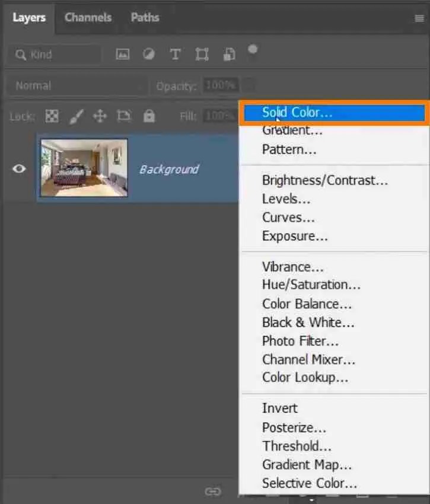Lock transparent pixels icon
430x504 pixels.
pyautogui.click(x=52, y=116)
